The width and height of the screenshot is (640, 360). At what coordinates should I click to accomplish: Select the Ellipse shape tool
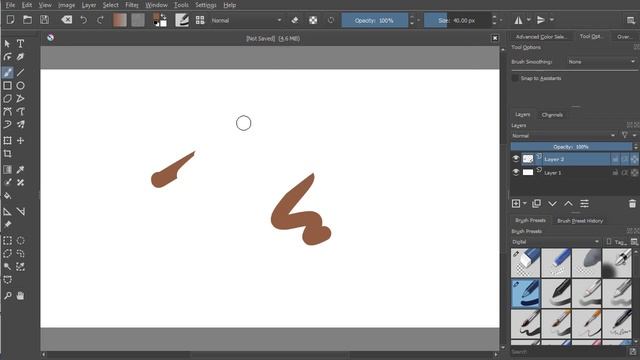pos(20,86)
